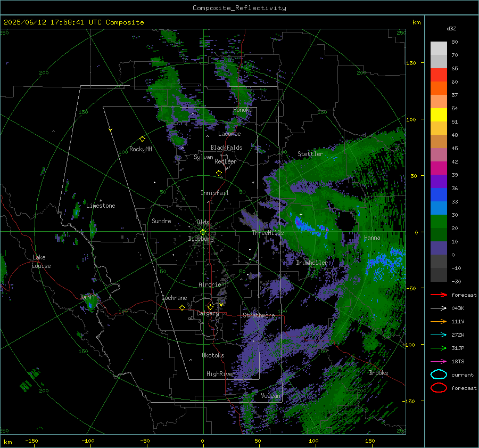Click the 80 dBZ legend value
This screenshot has height=448, width=479.
point(455,42)
